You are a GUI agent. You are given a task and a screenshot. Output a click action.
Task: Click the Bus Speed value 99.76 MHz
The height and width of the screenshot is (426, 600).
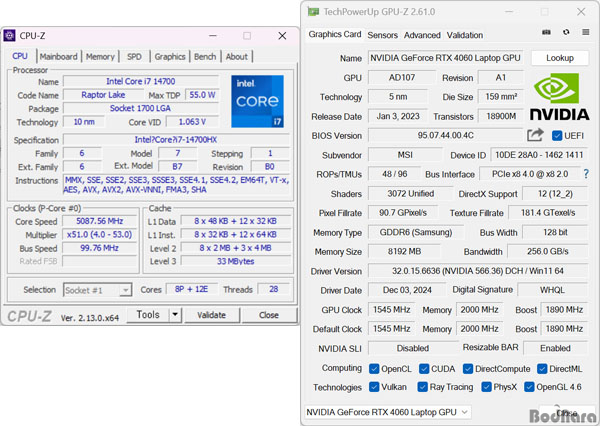tap(99, 248)
